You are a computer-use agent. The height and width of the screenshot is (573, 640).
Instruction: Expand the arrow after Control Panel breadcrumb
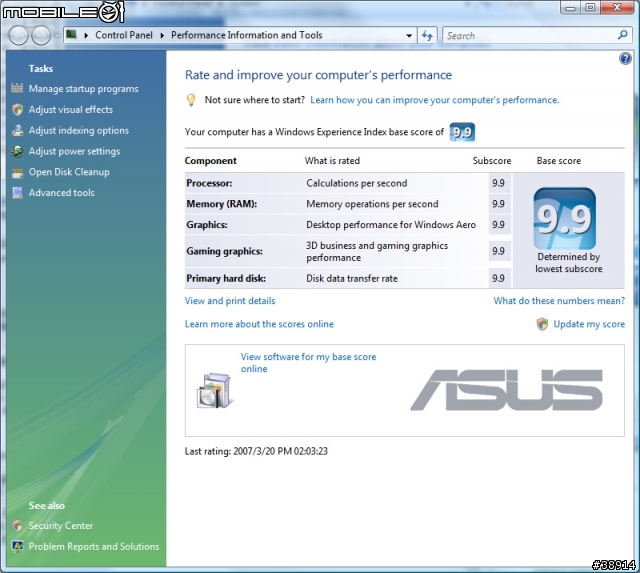point(164,35)
